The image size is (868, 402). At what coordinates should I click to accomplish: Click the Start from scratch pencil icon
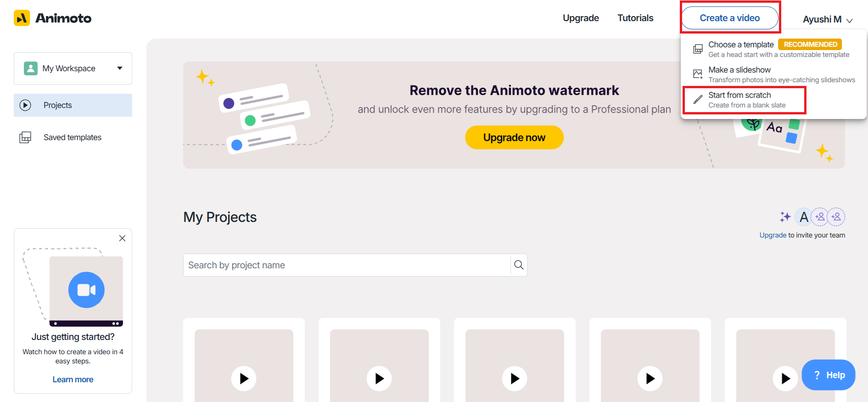(698, 99)
